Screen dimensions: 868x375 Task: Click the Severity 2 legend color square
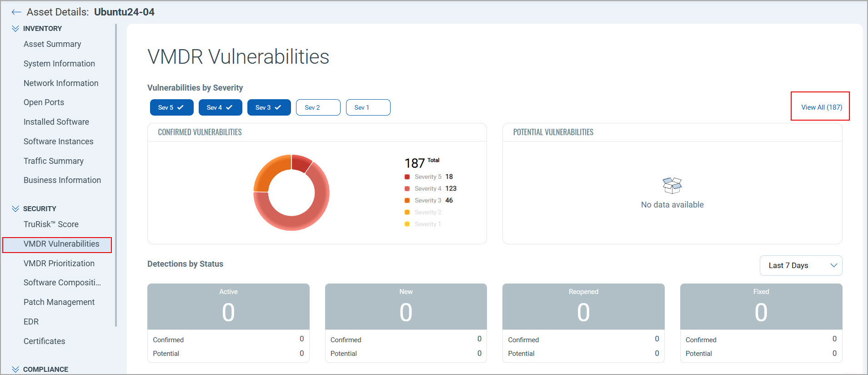407,213
